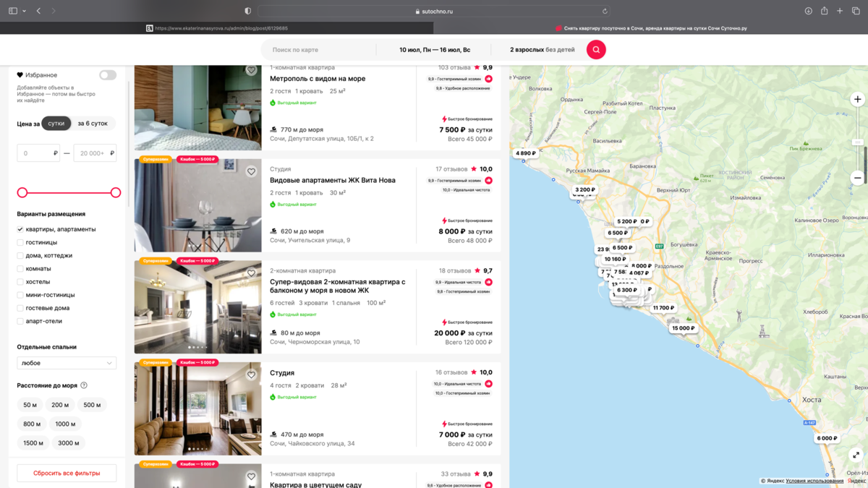Viewport: 868px width, 488px height.
Task: Click the 3 200 ₽ map price marker
Action: tap(584, 190)
